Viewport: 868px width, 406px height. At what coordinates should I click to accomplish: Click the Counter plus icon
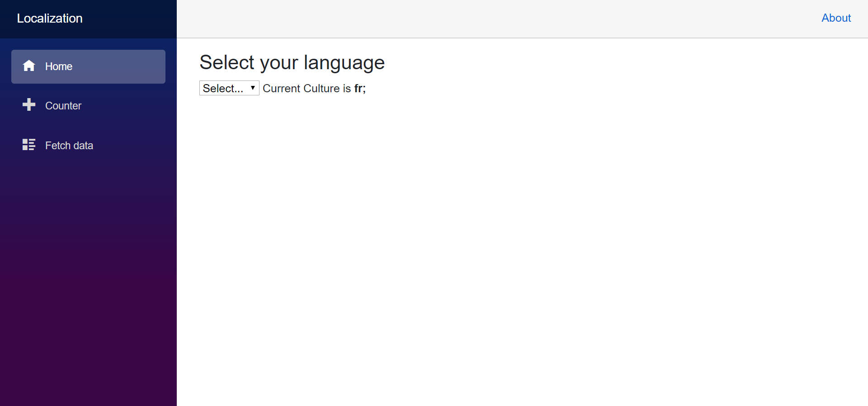(x=29, y=105)
